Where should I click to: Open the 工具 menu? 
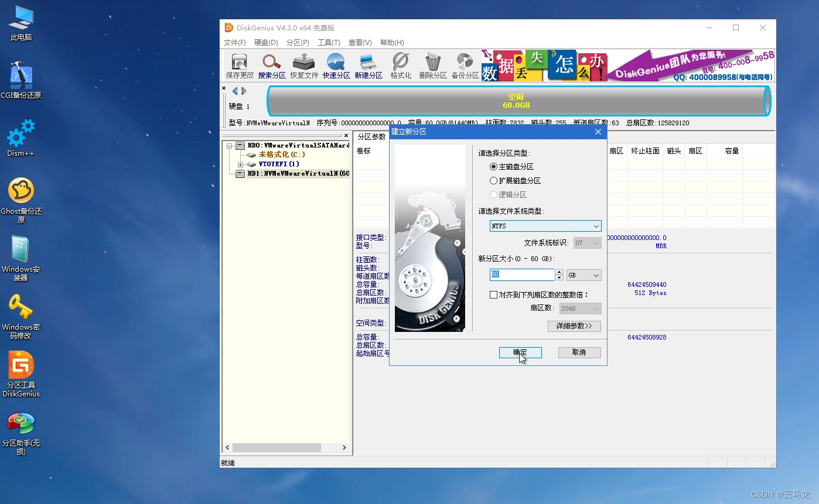(329, 42)
